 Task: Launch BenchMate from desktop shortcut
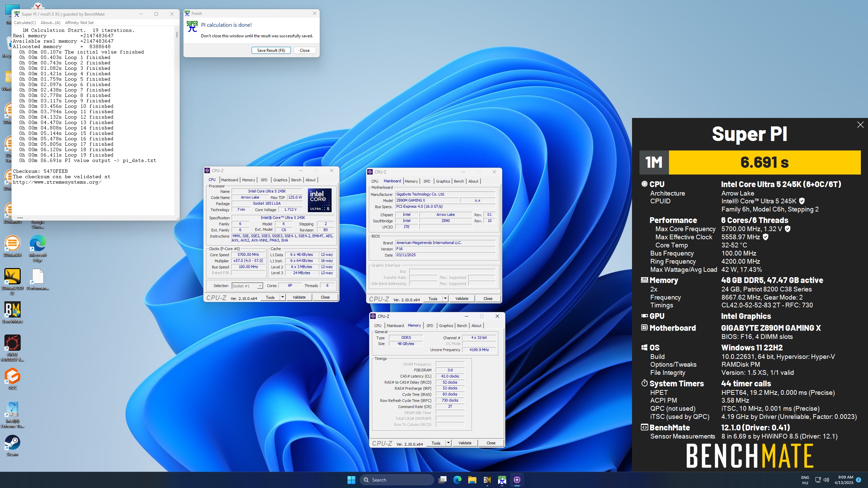[x=12, y=312]
